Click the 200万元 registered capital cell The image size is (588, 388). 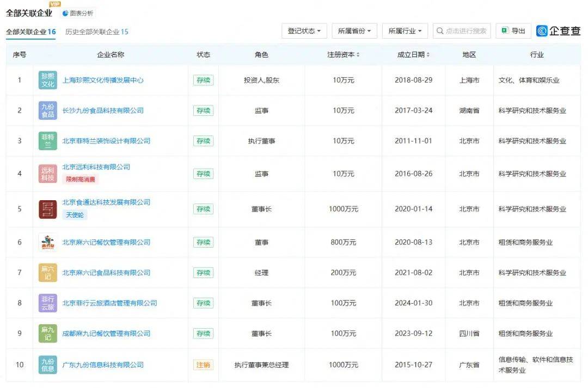pyautogui.click(x=343, y=273)
